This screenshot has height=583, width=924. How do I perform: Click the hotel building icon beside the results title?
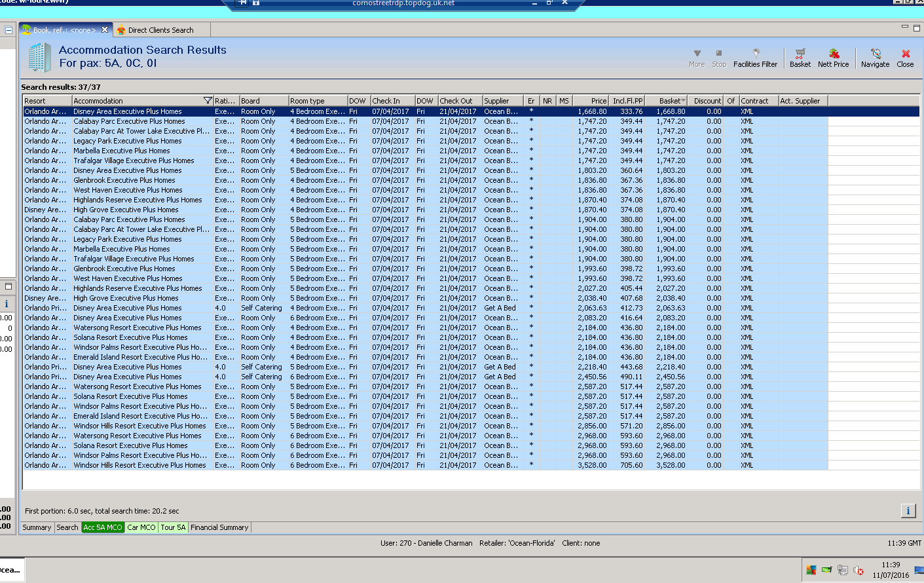[x=39, y=57]
